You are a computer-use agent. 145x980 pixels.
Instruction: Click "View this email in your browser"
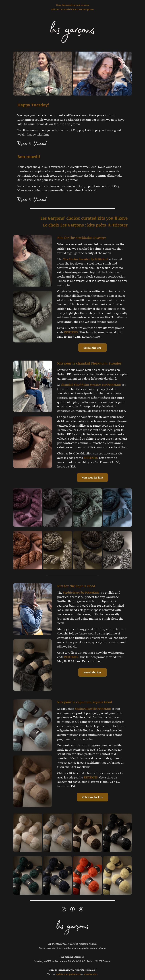(72, 5)
